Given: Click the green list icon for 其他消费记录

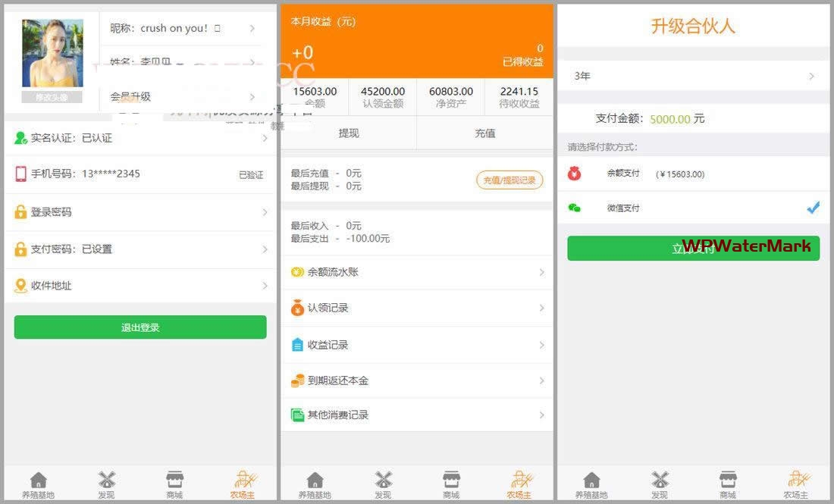Looking at the screenshot, I should (x=297, y=415).
